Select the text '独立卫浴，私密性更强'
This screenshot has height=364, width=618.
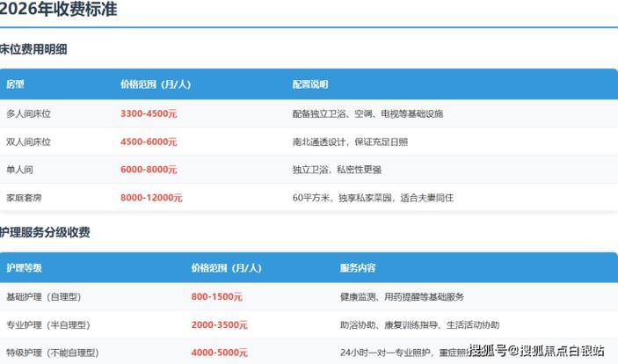[337, 170]
